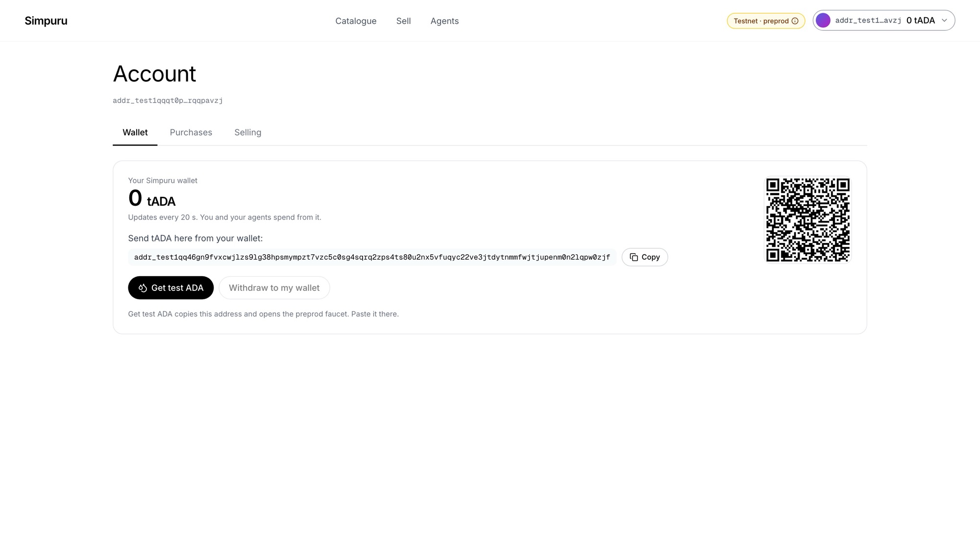The height and width of the screenshot is (551, 980).
Task: Expand the wallet account dropdown chevron
Action: click(944, 21)
